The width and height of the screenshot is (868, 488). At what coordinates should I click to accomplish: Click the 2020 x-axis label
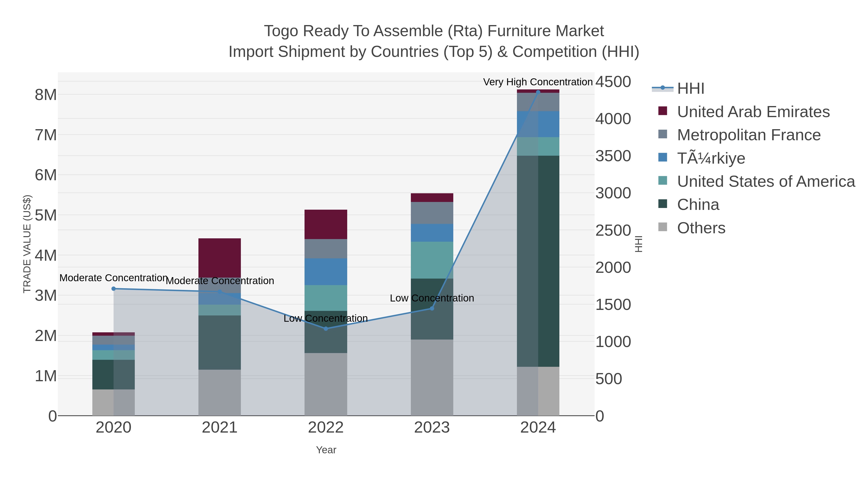point(114,427)
